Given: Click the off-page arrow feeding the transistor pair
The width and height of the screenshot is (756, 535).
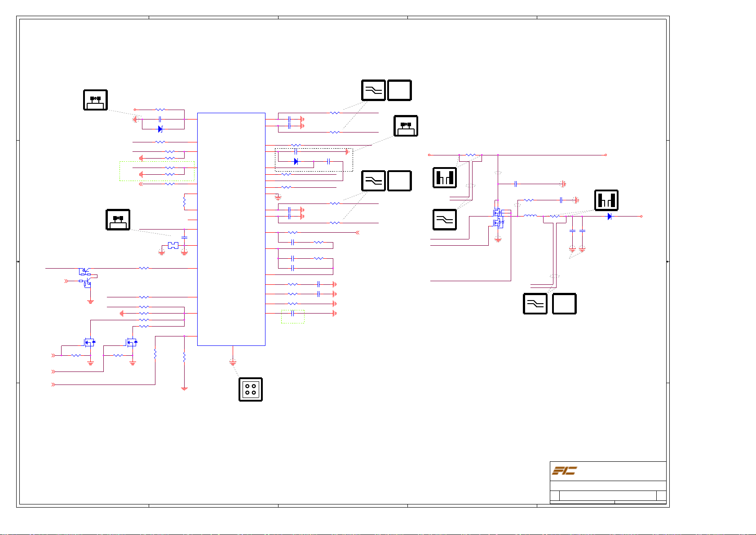Looking at the screenshot, I should [x=66, y=281].
